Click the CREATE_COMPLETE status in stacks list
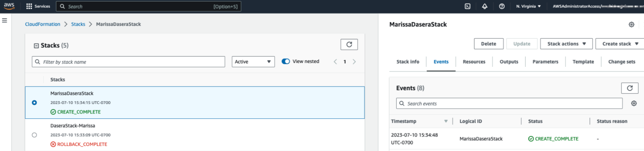Viewport: 644px width, 151px height. (x=79, y=112)
